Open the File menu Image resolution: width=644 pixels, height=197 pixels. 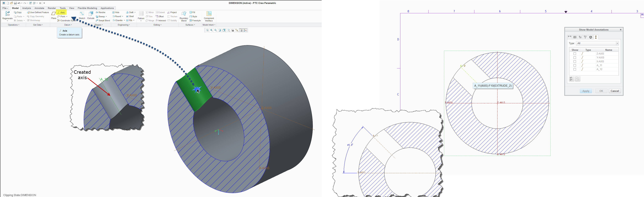5,8
